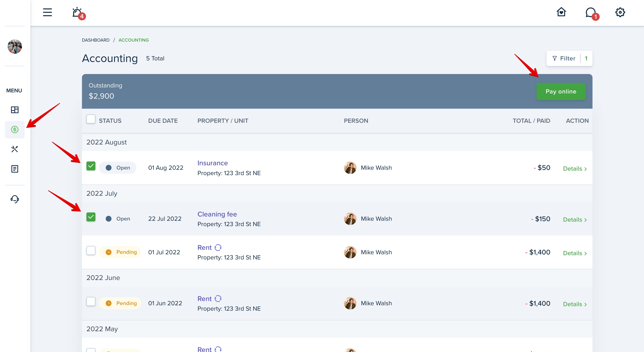This screenshot has height=352, width=644.
Task: Click the home heart icon
Action: tap(561, 12)
